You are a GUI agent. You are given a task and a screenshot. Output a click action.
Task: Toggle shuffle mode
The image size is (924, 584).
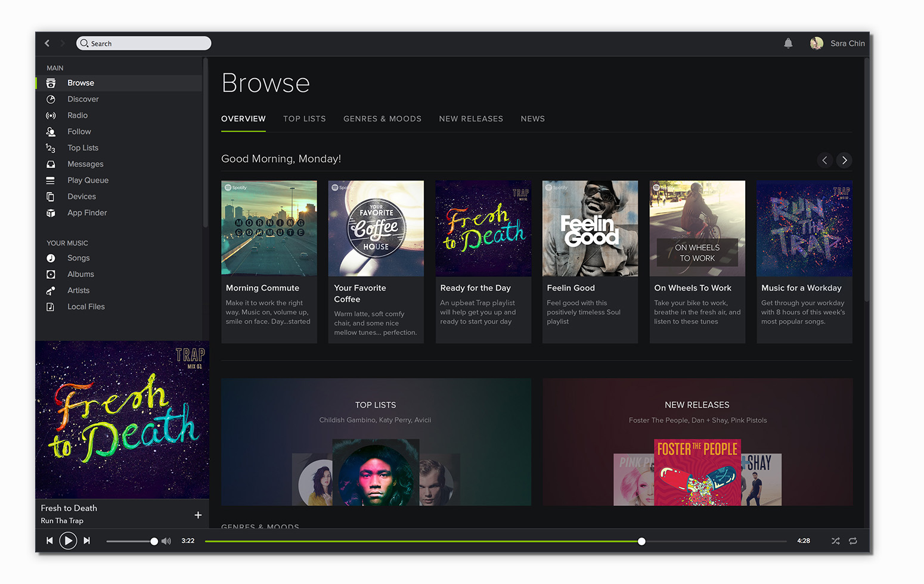click(x=835, y=541)
